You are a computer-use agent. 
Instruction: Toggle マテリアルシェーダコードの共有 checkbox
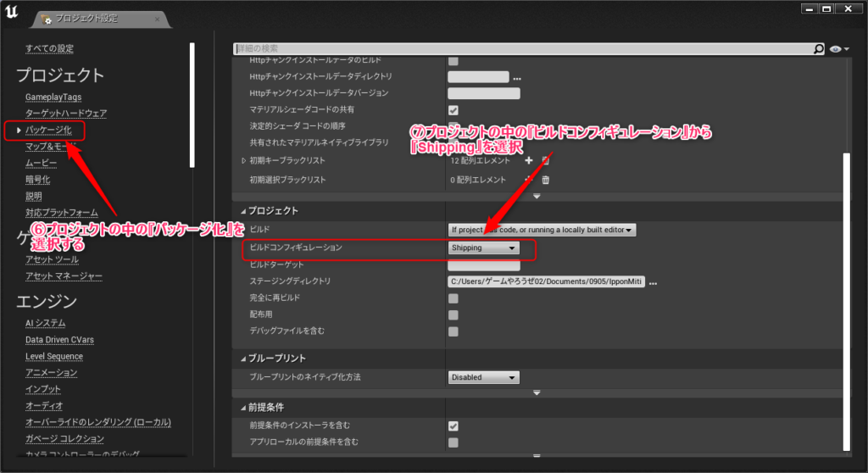[453, 110]
